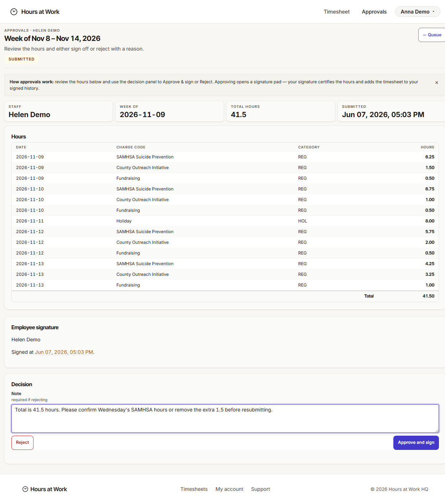Visit the Support footer link

pyautogui.click(x=260, y=489)
